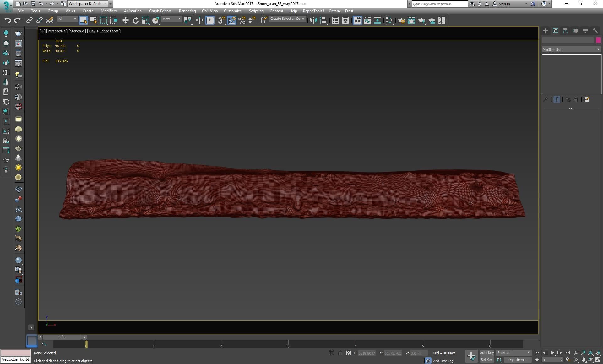Open the Rendering menu
Viewport: 603px width, 364px height.
[187, 11]
